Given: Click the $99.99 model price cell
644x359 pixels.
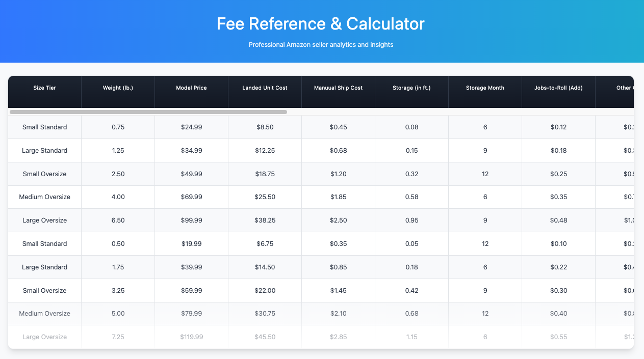Looking at the screenshot, I should (x=192, y=220).
